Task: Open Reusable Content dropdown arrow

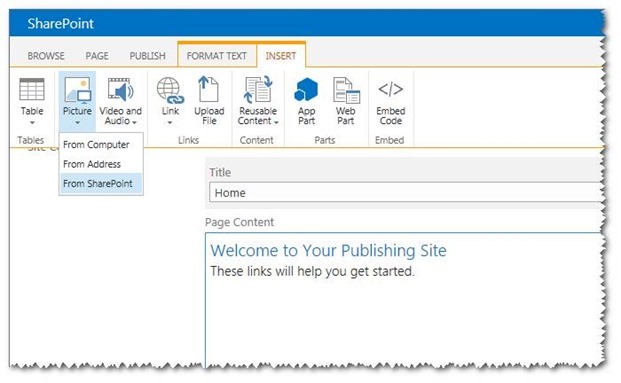Action: pos(276,122)
